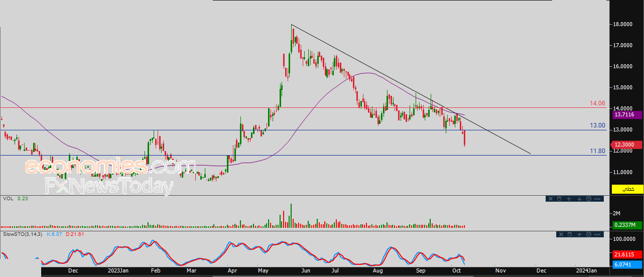The width and height of the screenshot is (644, 277).
Task: Click the D:21.61 stochastic value
Action: pos(74,234)
